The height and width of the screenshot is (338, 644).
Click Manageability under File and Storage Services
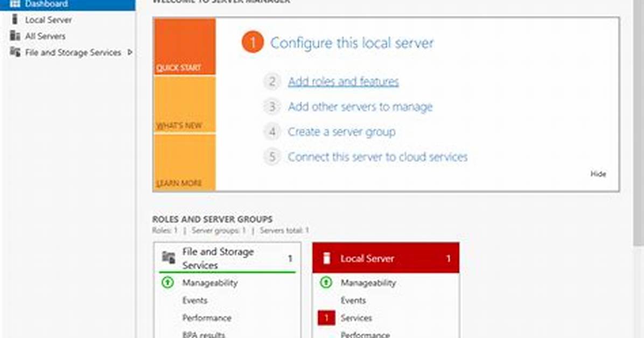[x=210, y=283]
